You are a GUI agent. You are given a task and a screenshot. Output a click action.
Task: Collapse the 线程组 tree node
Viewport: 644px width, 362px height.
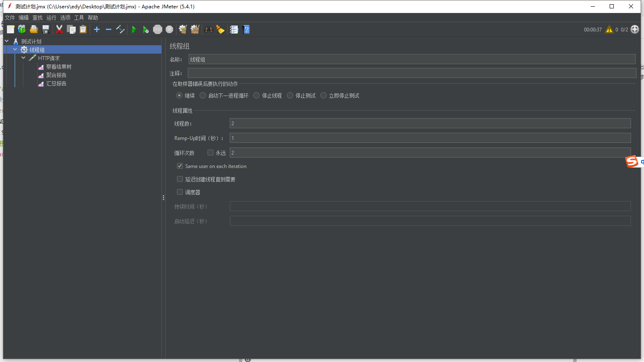pyautogui.click(x=15, y=49)
